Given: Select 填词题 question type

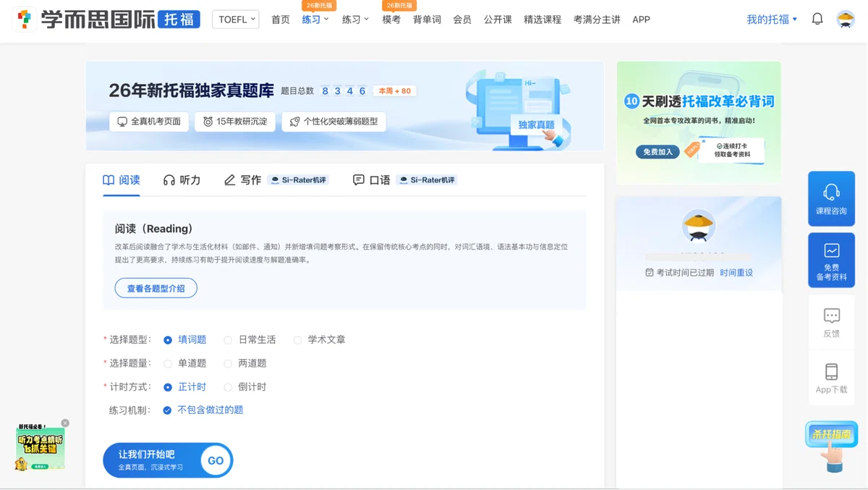Looking at the screenshot, I should (x=185, y=339).
